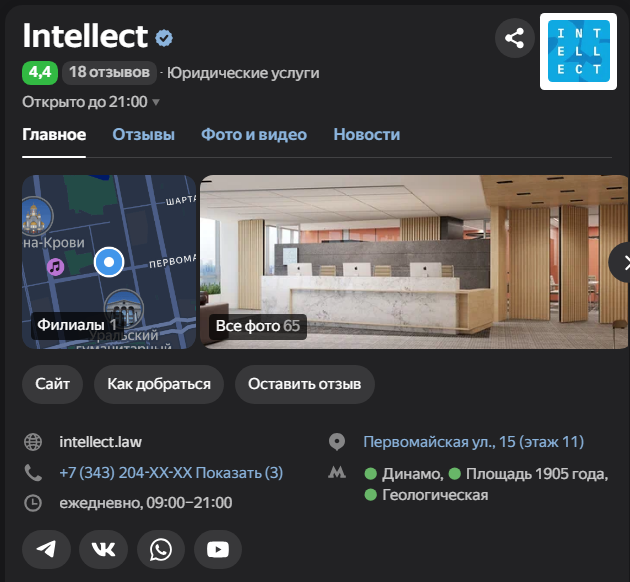The image size is (630, 582).
Task: Click the share icon button
Action: tap(514, 39)
